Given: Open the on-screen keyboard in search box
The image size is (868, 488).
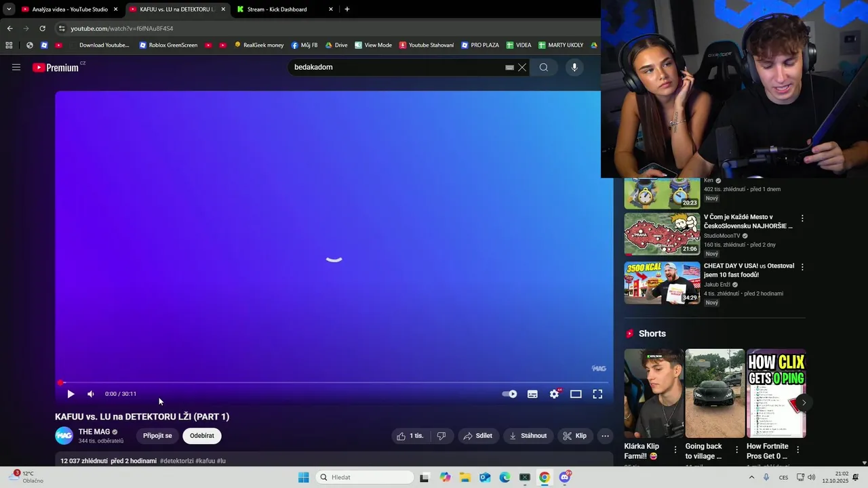Looking at the screenshot, I should click(x=509, y=67).
